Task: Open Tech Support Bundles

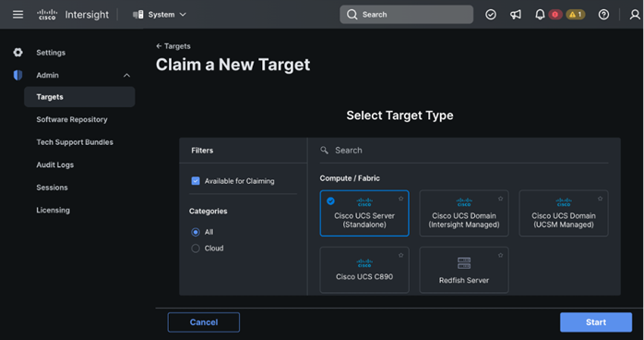Action: 75,142
